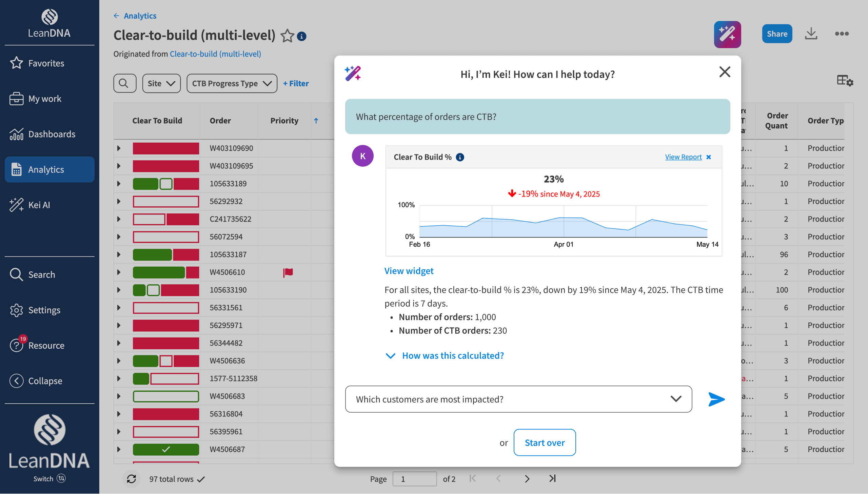Viewport: 868px width, 494px height.
Task: Click the info icon beside Clear To Build %
Action: pyautogui.click(x=460, y=157)
